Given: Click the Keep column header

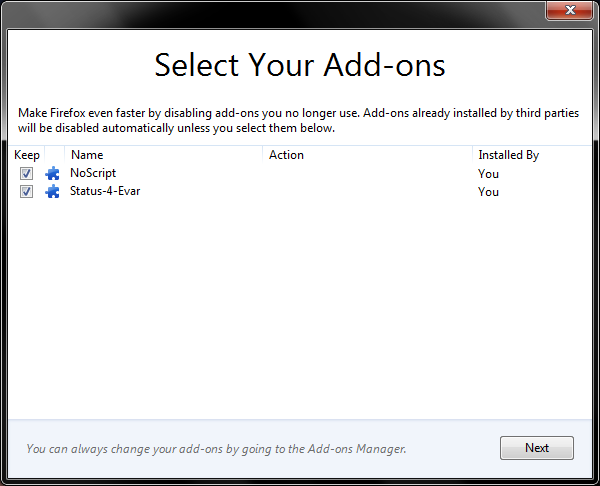Looking at the screenshot, I should [27, 155].
